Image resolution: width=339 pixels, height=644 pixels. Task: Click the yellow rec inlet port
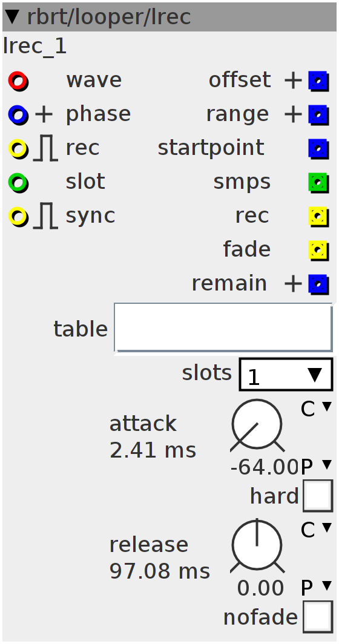pos(18,149)
